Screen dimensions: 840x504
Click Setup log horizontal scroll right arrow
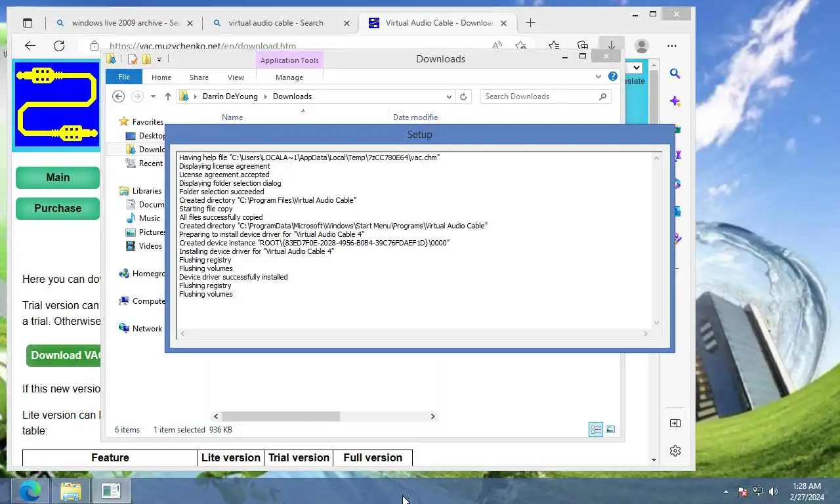(x=646, y=334)
